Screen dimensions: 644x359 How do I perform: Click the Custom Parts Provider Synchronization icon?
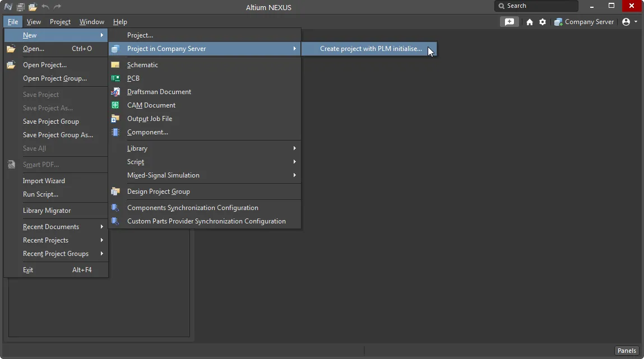point(115,221)
